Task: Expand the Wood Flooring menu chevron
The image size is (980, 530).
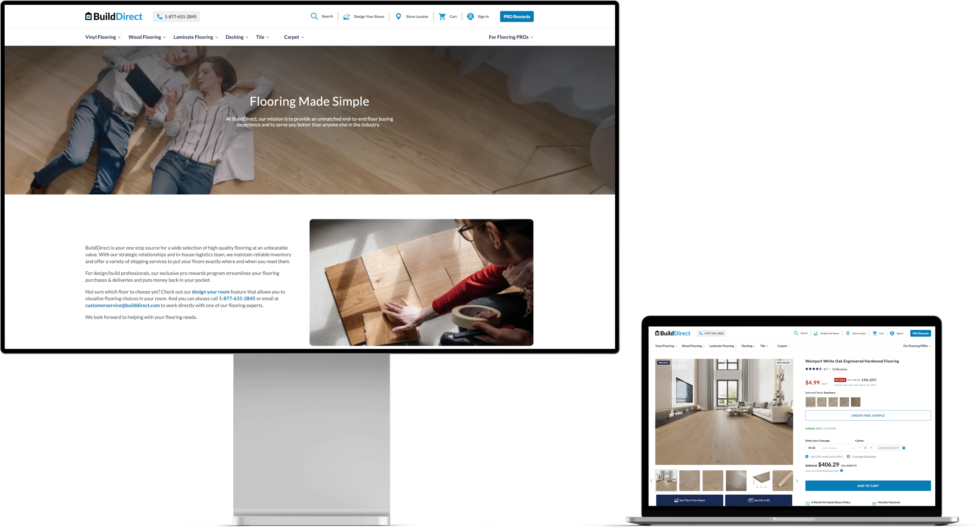Action: pos(165,37)
